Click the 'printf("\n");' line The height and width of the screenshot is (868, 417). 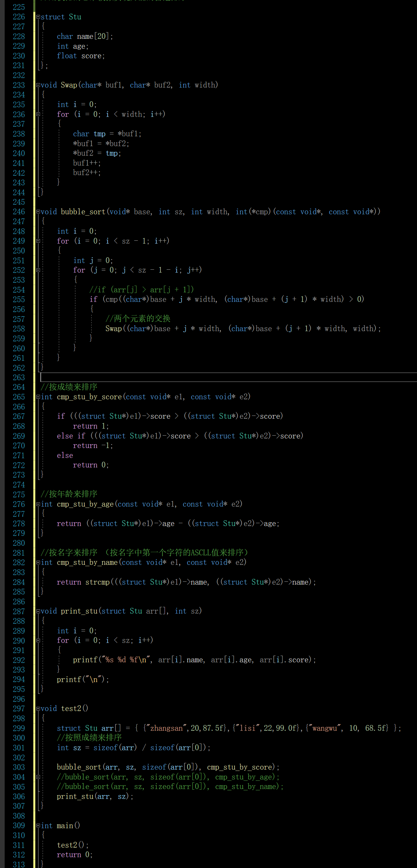click(x=83, y=679)
